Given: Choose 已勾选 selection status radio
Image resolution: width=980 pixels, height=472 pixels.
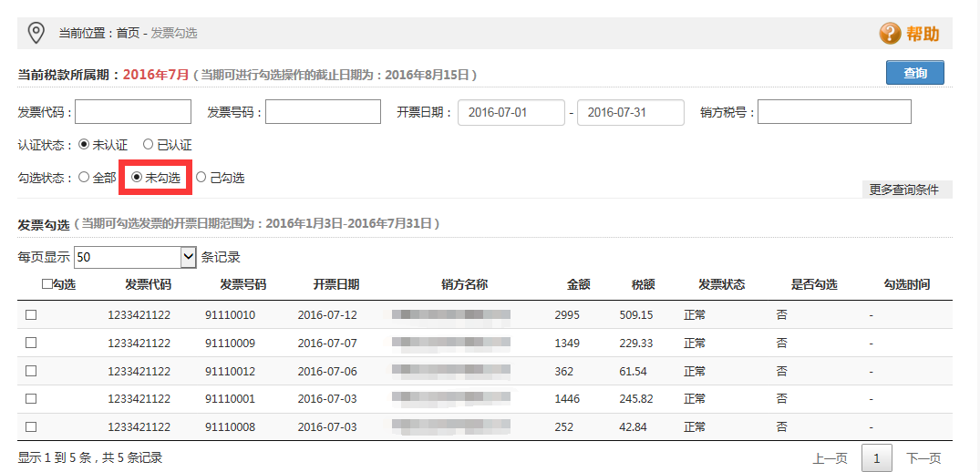Looking at the screenshot, I should [201, 178].
